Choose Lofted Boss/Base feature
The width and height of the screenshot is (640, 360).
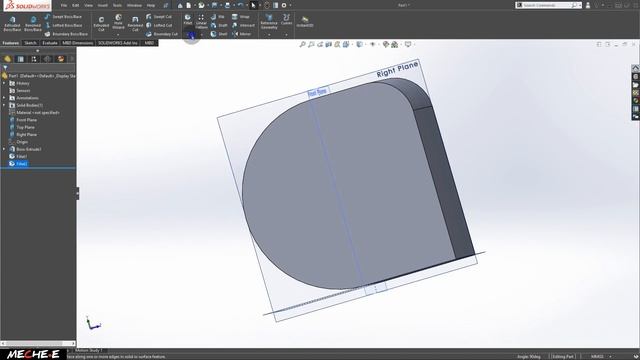click(x=63, y=25)
